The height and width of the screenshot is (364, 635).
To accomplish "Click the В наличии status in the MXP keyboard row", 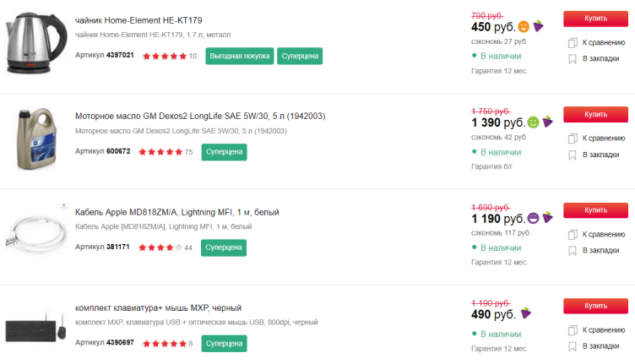I will pos(501,334).
